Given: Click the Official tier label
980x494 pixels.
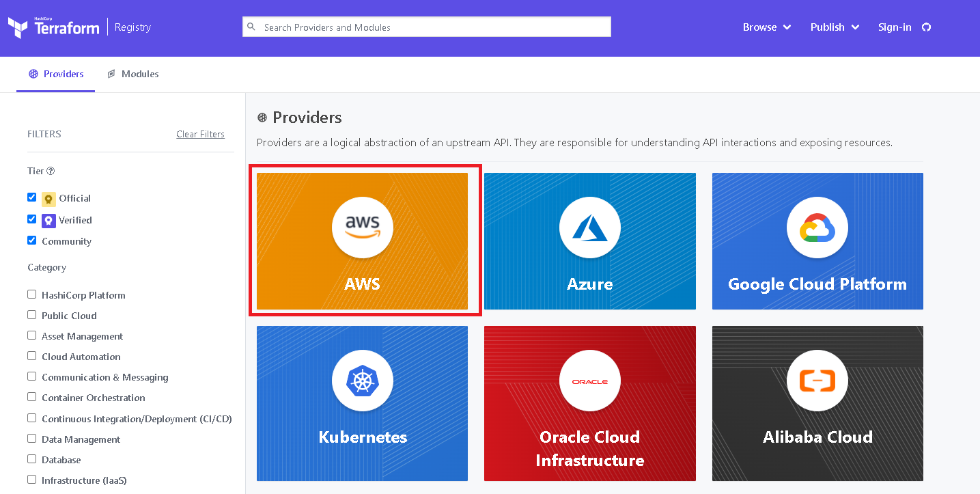Looking at the screenshot, I should tap(74, 198).
